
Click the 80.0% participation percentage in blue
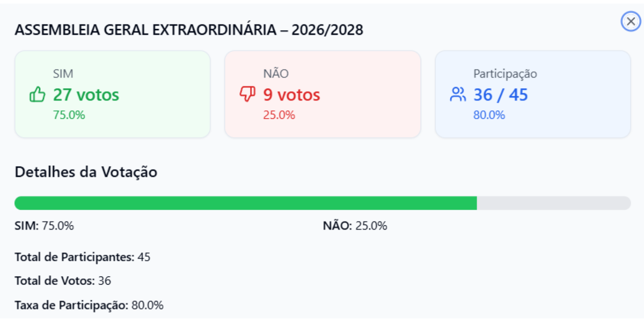[489, 115]
